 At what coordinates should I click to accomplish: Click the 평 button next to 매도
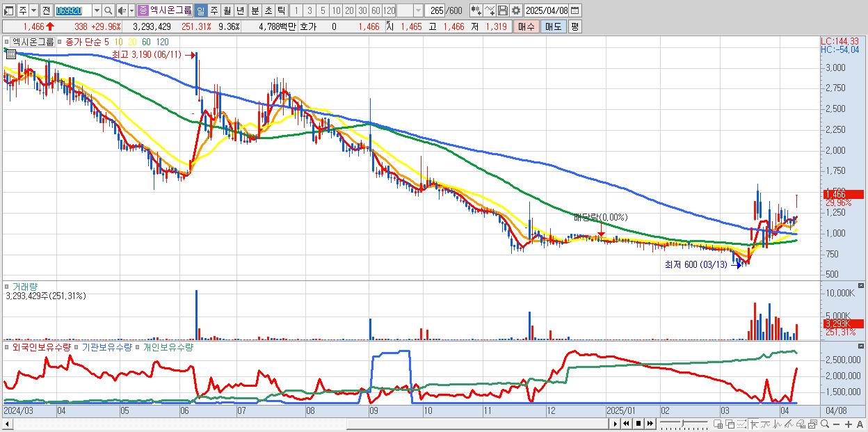574,26
